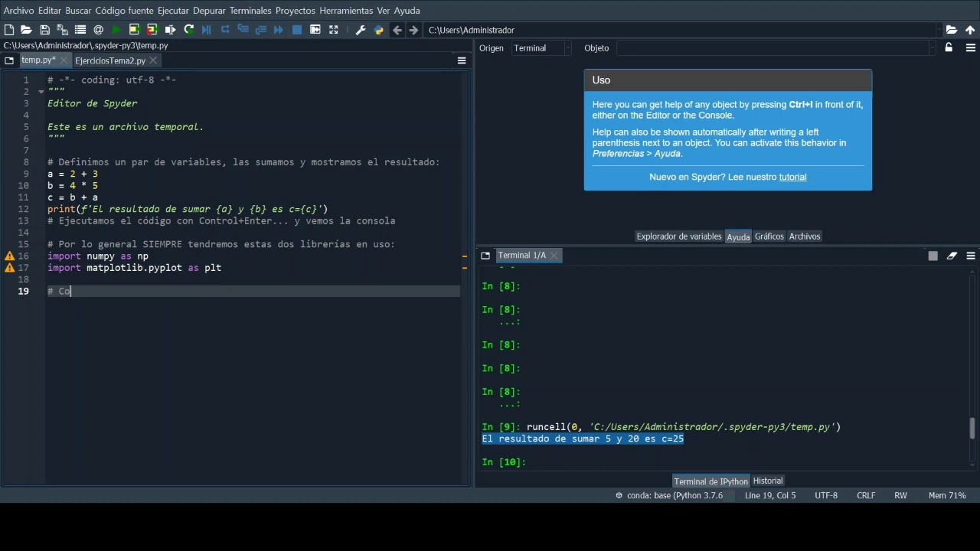Create a new file with toolbar icon
Viewport: 980px width, 551px height.
(x=9, y=30)
